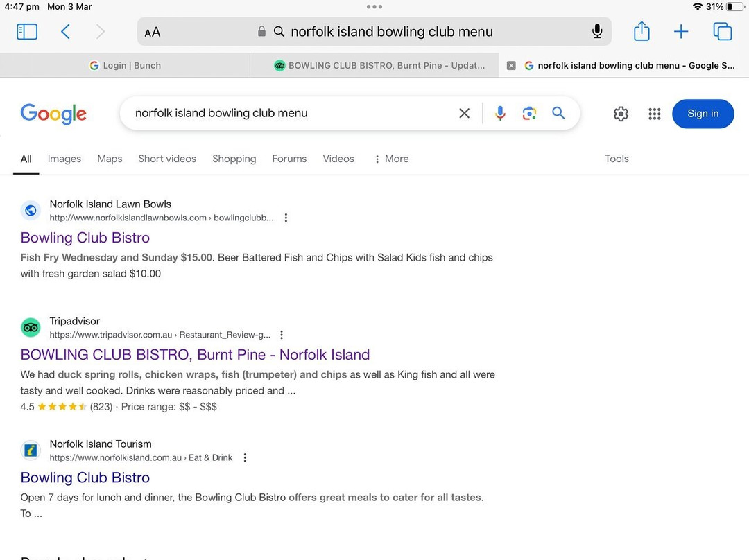Image resolution: width=749 pixels, height=560 pixels.
Task: Open options for the Tripadvisor result
Action: pos(282,335)
